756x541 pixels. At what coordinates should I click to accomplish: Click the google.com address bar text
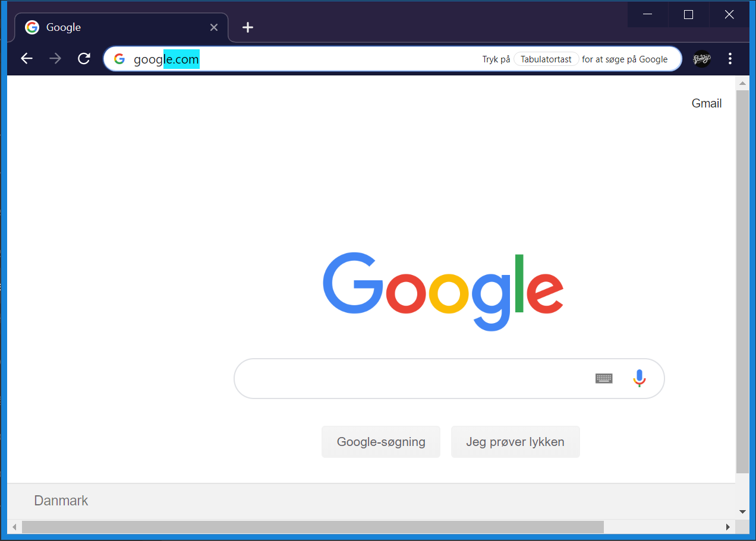point(166,59)
